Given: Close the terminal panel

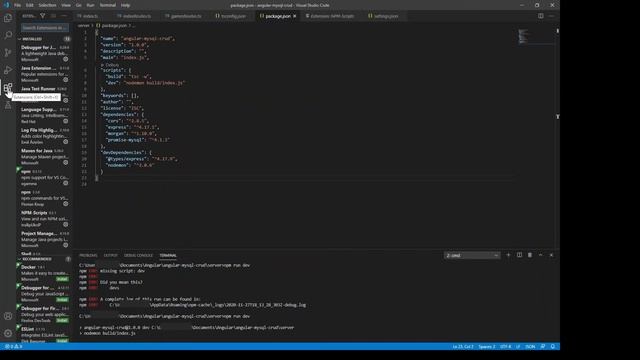Looking at the screenshot, I should pos(551,255).
